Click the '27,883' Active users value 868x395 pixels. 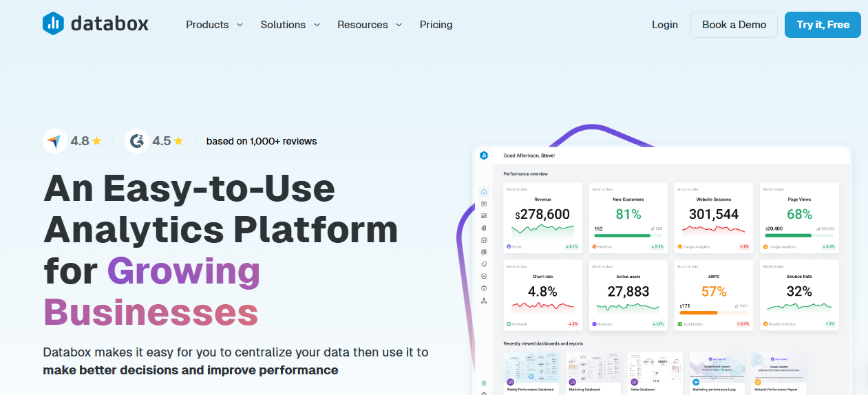pyautogui.click(x=628, y=291)
